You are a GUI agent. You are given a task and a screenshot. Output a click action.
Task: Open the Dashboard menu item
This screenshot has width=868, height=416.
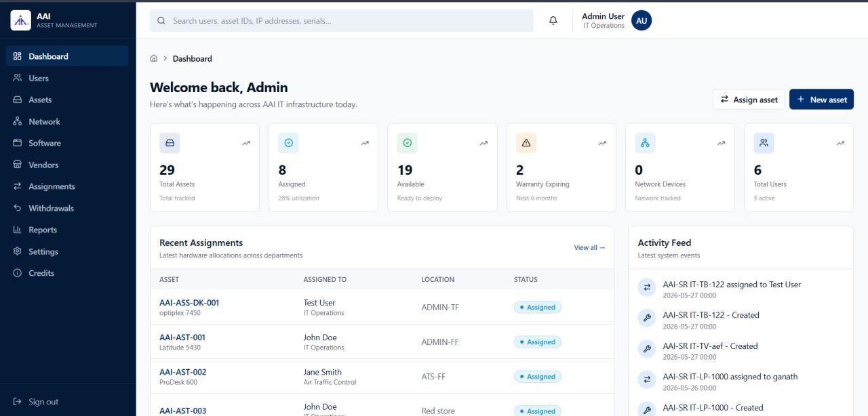point(67,56)
